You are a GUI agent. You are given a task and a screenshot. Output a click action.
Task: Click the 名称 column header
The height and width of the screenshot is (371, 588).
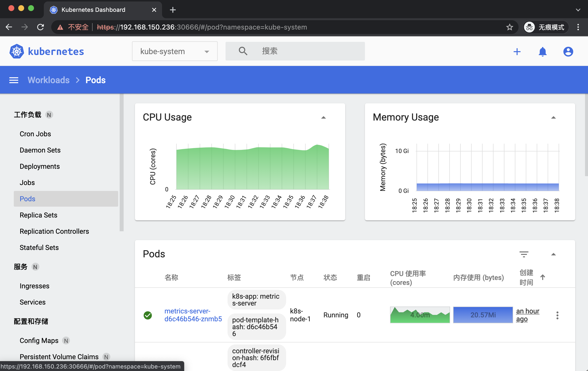[171, 278]
